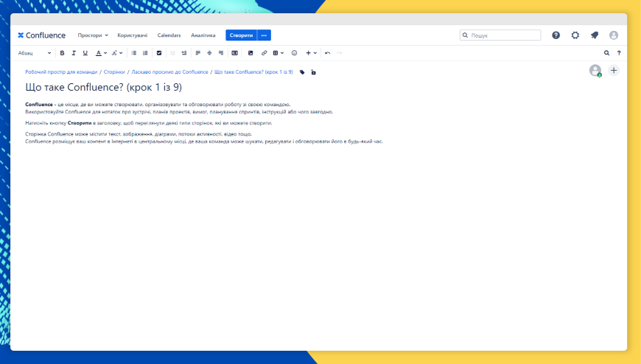
Task: Insert a task list checkbox
Action: point(159,53)
